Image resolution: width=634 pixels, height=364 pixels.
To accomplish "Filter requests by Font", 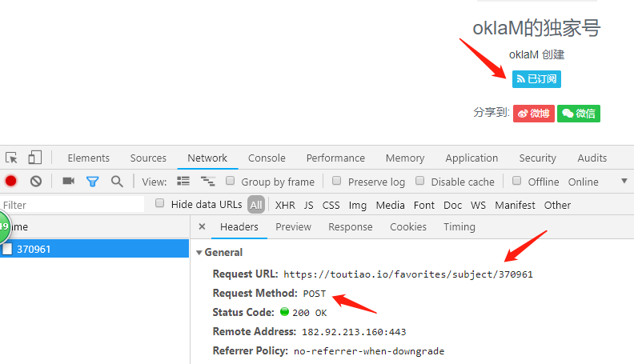I will pos(424,206).
